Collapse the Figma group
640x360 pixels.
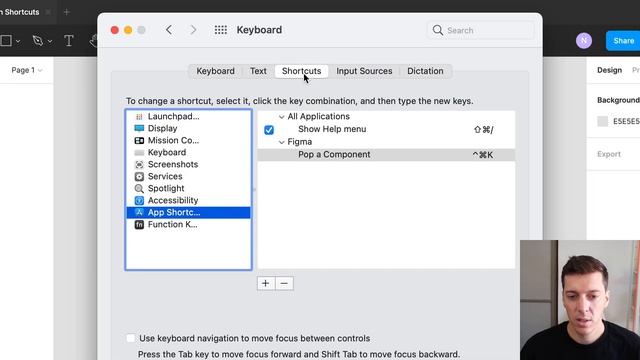pos(282,142)
